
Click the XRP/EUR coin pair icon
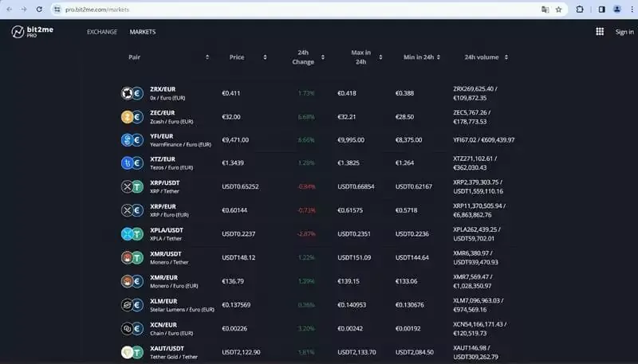point(132,210)
